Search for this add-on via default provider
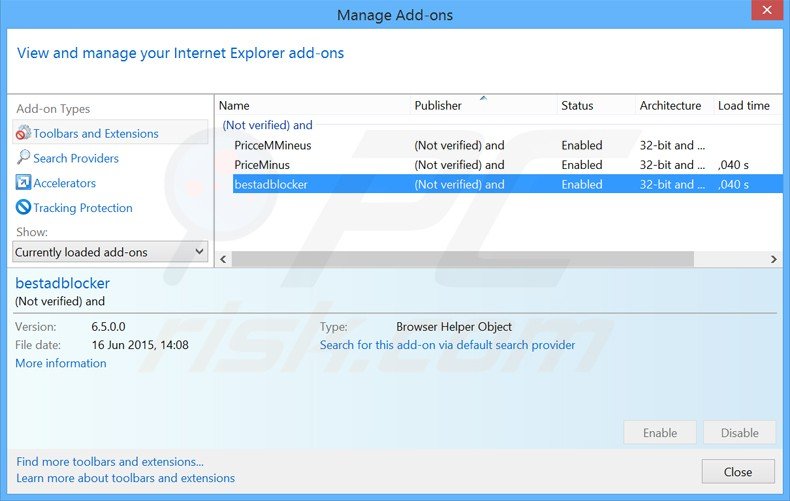 pos(447,345)
